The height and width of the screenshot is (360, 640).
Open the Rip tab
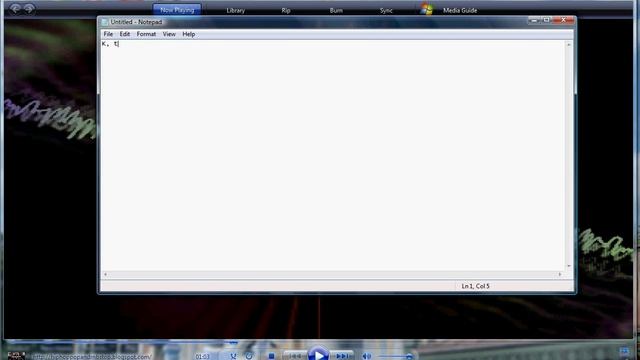click(x=286, y=11)
